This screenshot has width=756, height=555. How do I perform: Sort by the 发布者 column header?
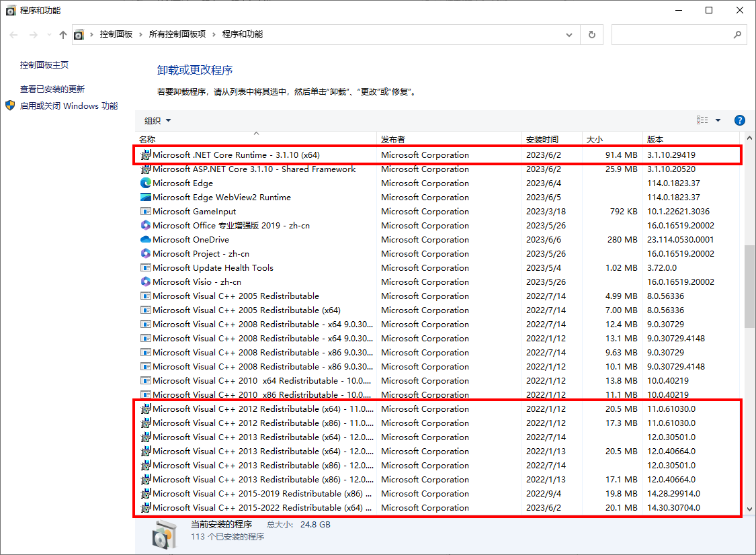tap(449, 139)
